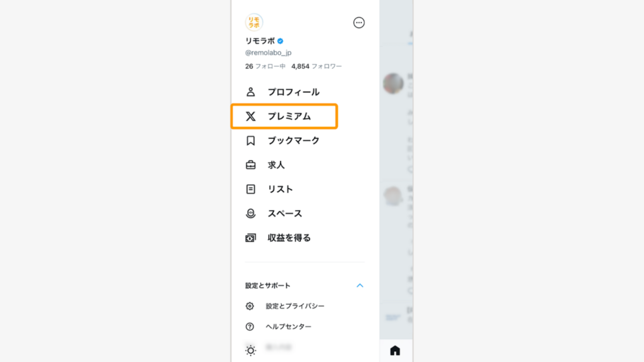Open the three-dot overflow menu
Image resolution: width=644 pixels, height=362 pixels.
[358, 23]
